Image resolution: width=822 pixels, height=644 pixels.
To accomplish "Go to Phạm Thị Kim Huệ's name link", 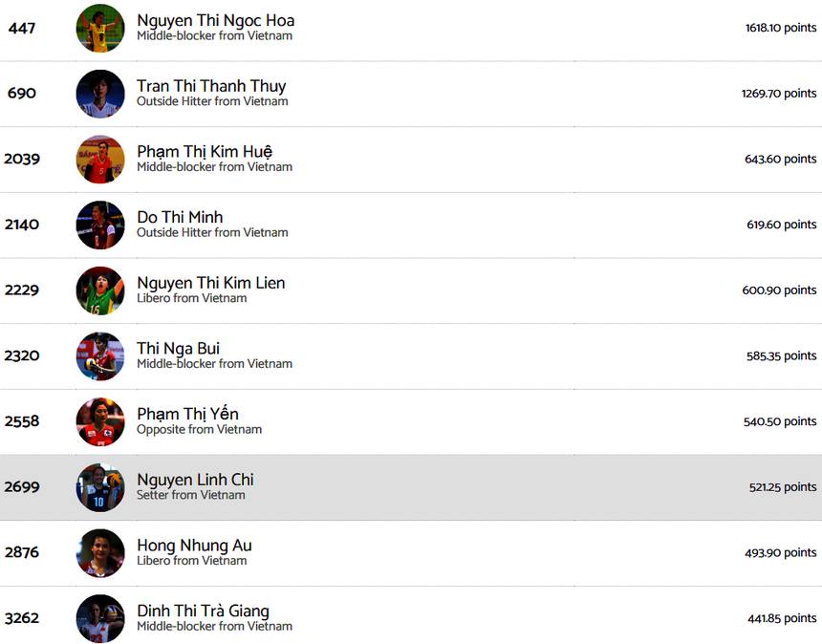I will click(205, 152).
